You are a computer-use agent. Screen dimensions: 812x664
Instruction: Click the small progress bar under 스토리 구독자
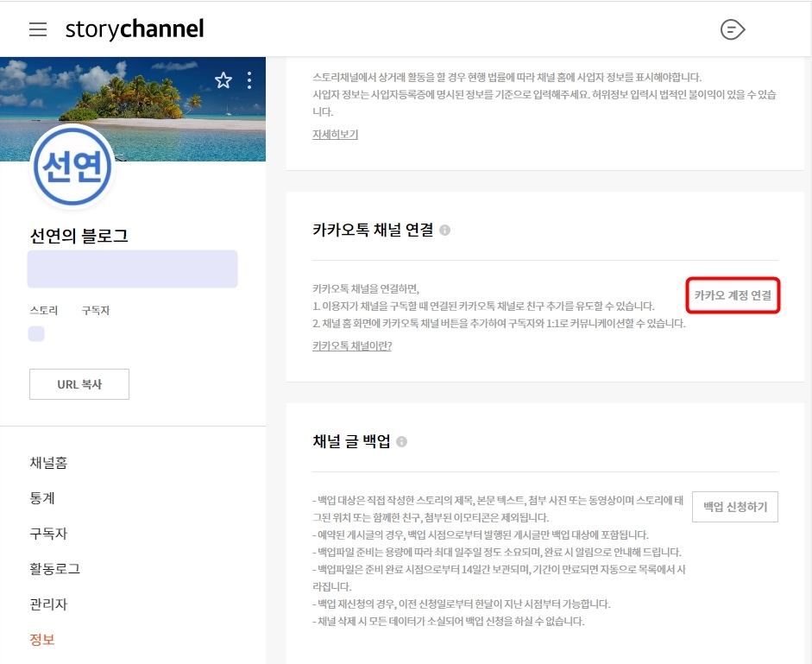pos(36,332)
